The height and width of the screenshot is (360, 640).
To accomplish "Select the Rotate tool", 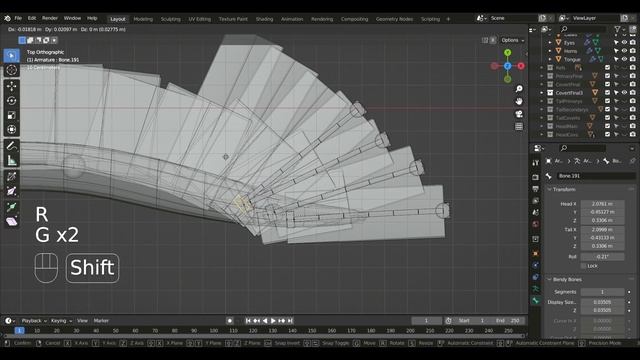I will pos(11,100).
